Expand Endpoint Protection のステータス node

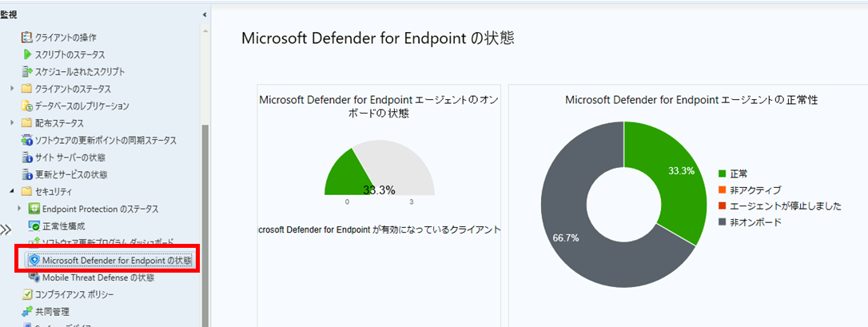coord(20,209)
